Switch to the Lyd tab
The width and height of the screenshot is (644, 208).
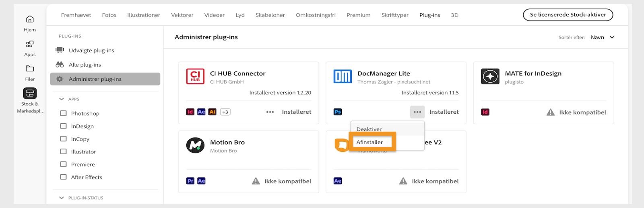[240, 15]
